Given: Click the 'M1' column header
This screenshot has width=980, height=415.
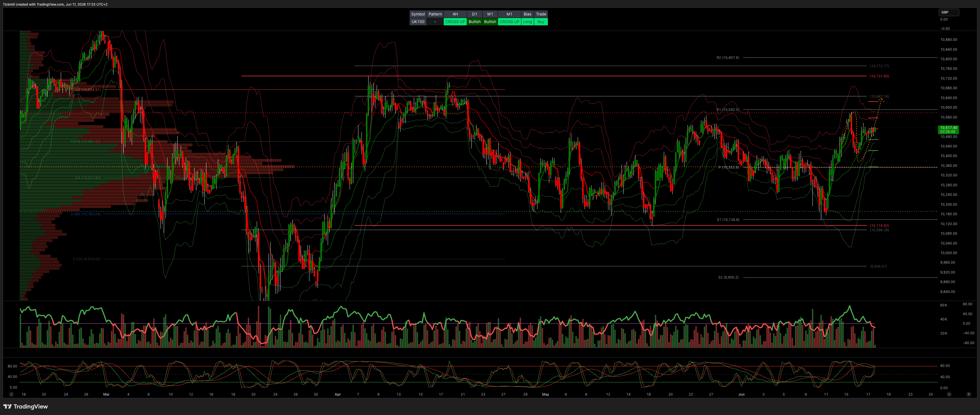Looking at the screenshot, I should click(x=509, y=14).
